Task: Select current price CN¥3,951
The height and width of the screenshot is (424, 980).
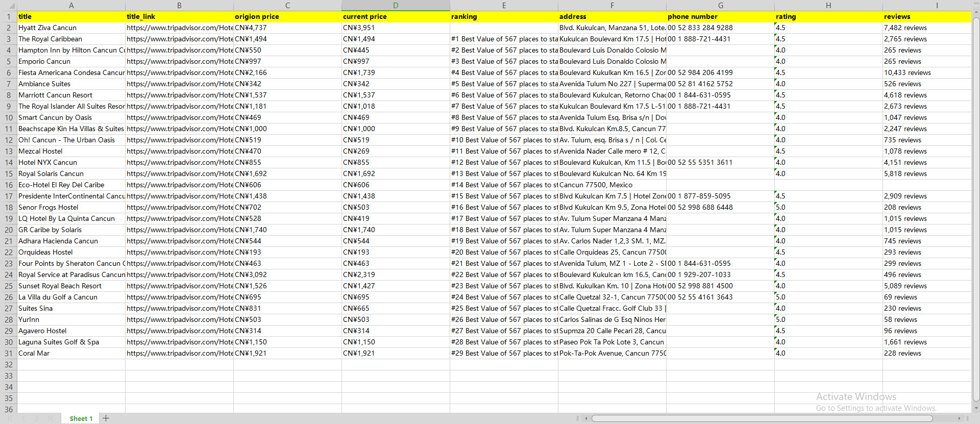Action: point(396,28)
